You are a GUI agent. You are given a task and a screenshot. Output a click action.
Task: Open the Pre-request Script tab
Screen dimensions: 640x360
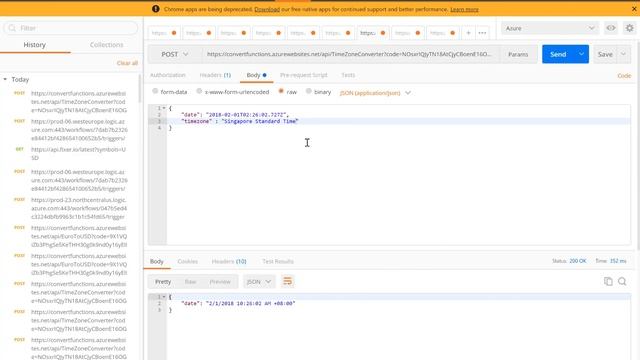pyautogui.click(x=304, y=75)
